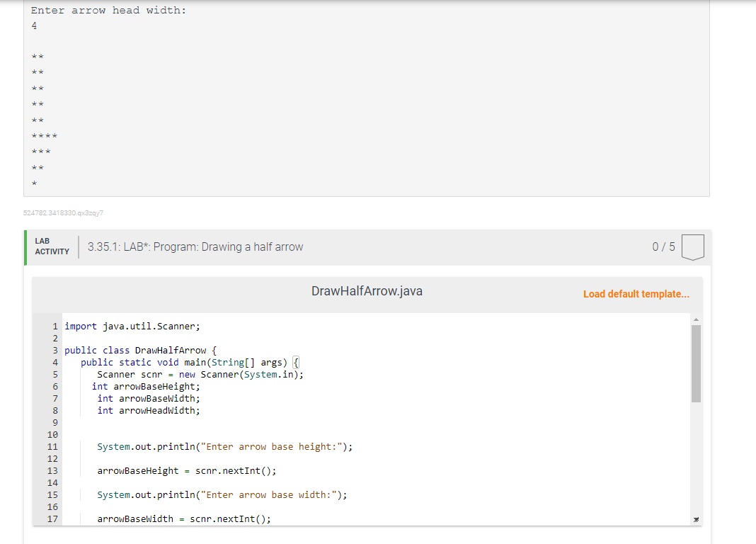This screenshot has width=756, height=544.
Task: Click the code editor vertical scrollbar
Action: pos(696,375)
